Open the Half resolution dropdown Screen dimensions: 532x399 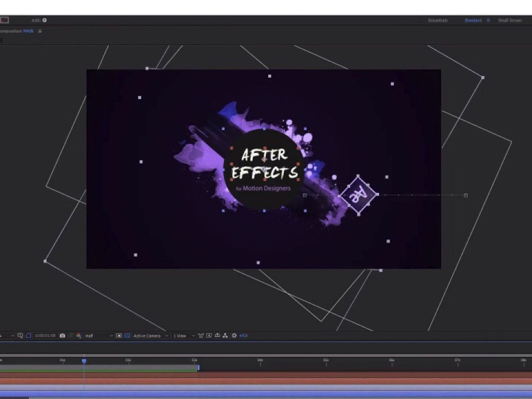point(99,336)
